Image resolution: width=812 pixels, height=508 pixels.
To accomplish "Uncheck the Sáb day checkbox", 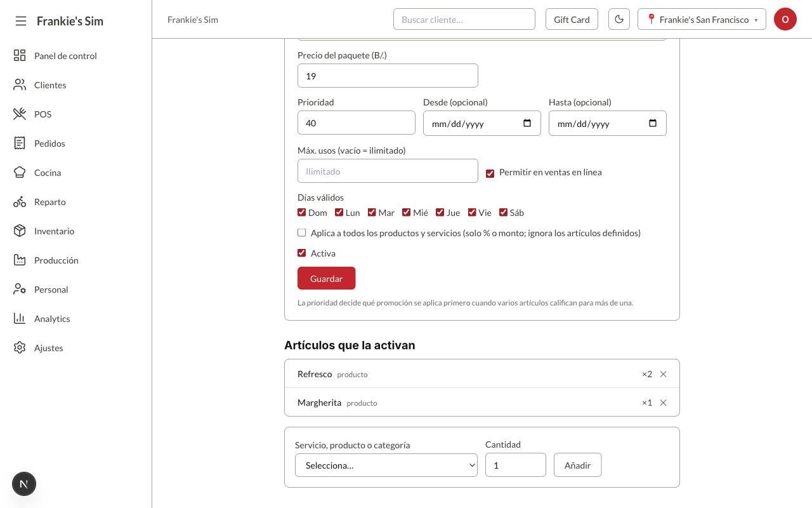I will (503, 213).
